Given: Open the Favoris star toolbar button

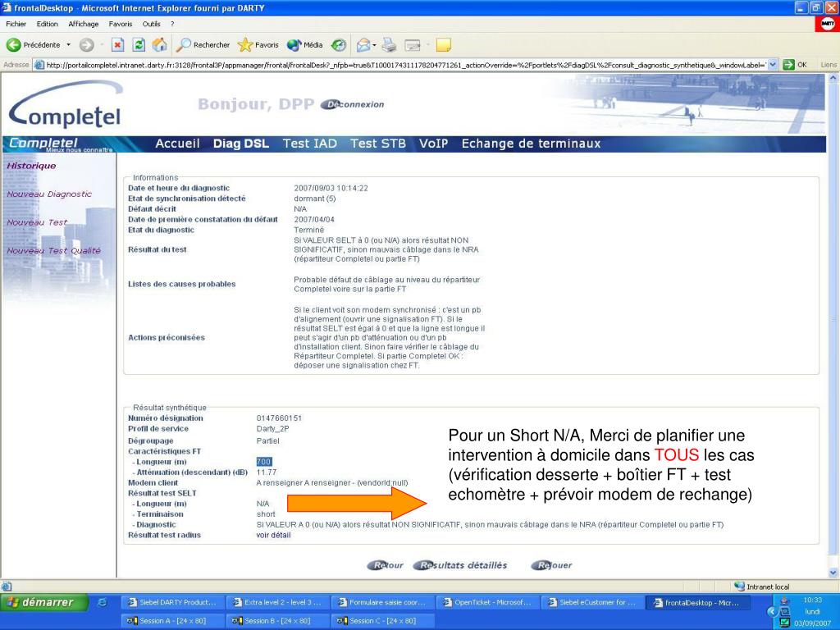Looking at the screenshot, I should click(x=258, y=45).
